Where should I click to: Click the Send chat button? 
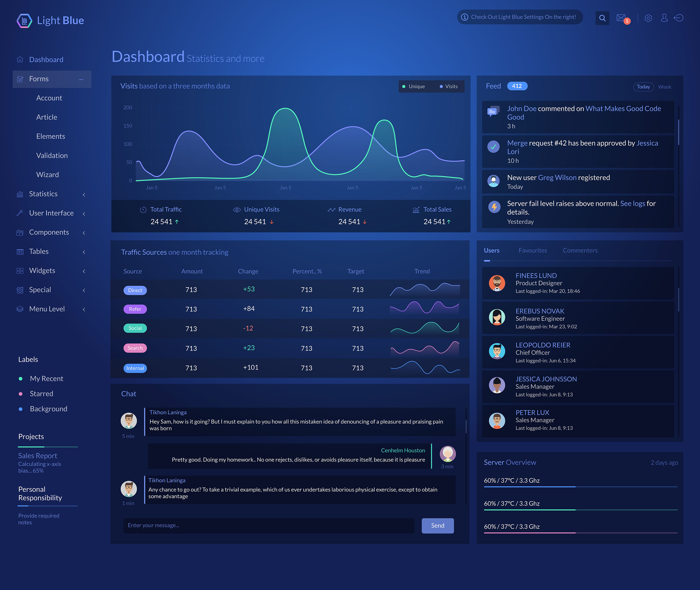tap(438, 526)
